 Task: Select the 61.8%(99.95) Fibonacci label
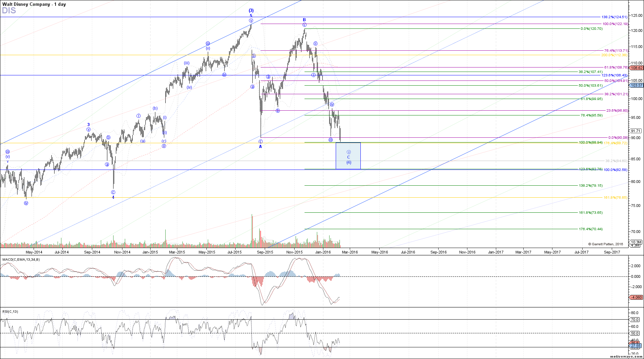pyautogui.click(x=592, y=99)
